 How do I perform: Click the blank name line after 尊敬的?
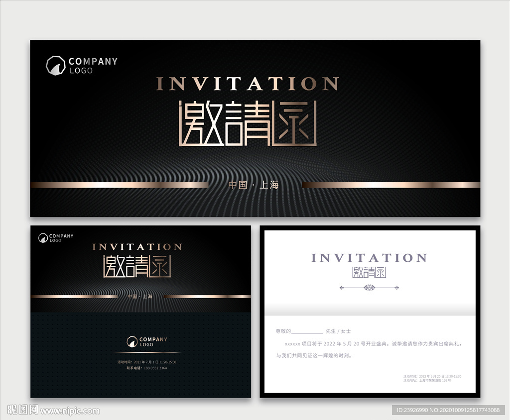tap(307, 331)
